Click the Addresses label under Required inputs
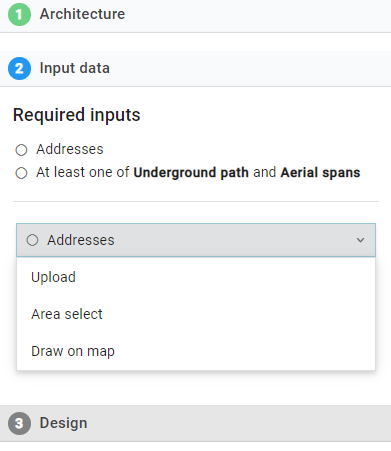The width and height of the screenshot is (391, 451). pyautogui.click(x=70, y=149)
